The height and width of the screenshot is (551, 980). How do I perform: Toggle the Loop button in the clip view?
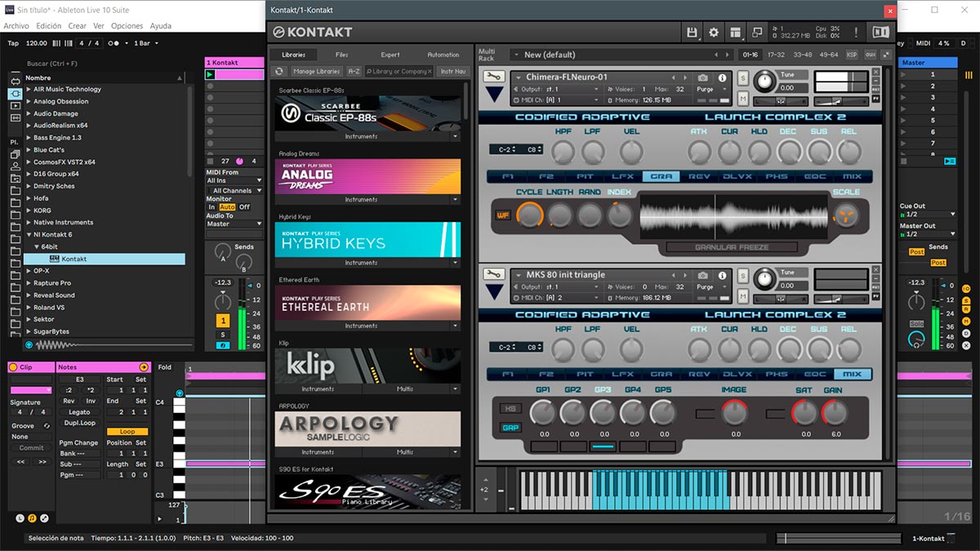pos(127,431)
